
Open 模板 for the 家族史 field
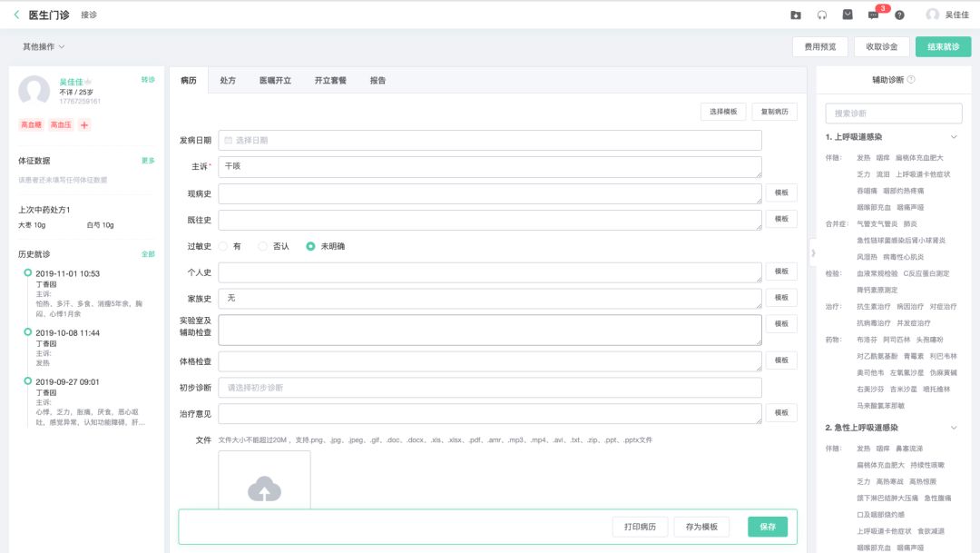781,298
